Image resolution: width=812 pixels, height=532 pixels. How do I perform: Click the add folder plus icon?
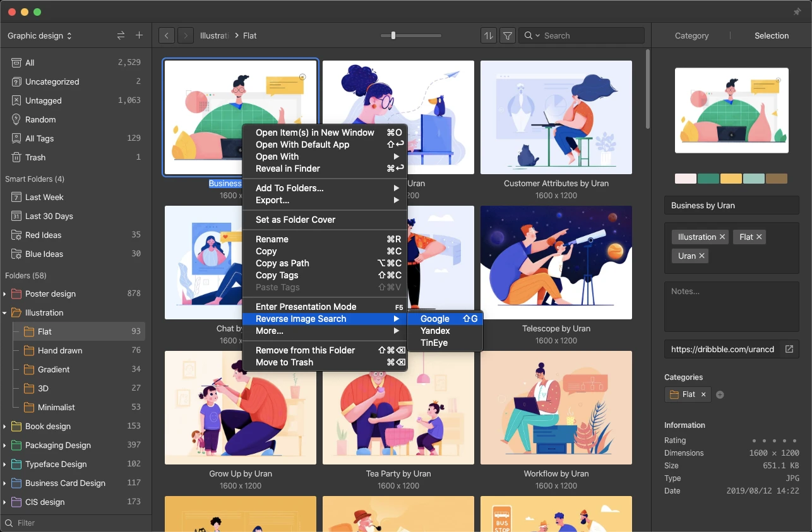pyautogui.click(x=140, y=36)
